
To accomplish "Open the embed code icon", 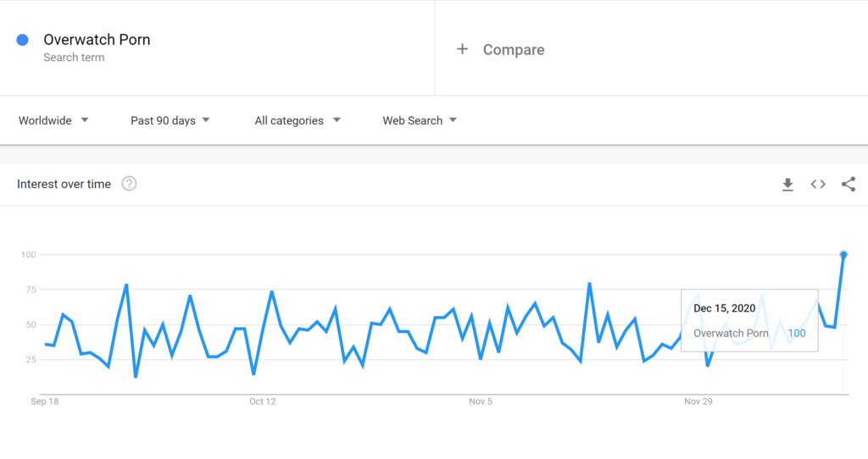I will click(x=818, y=184).
